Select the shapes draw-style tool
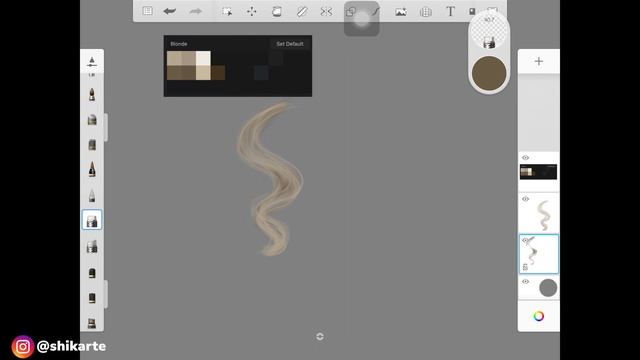Screen dimensions: 640x360 click(351, 11)
